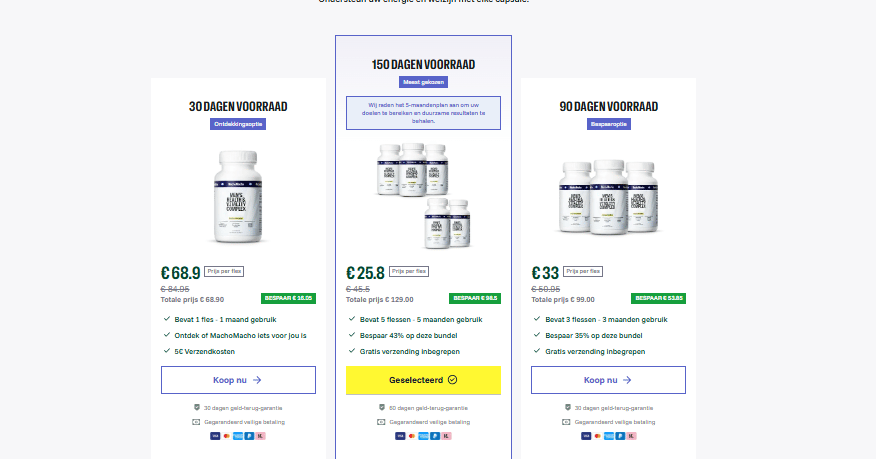Click the checkmark circle in the Geselecteerd button
876x459 pixels.
pyautogui.click(x=453, y=380)
